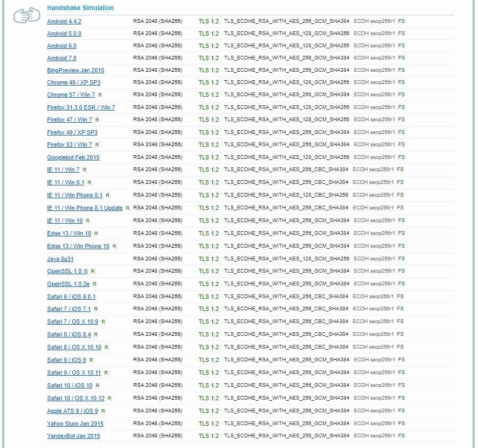Image resolution: width=479 pixels, height=448 pixels.
Task: Open the Safari 8 / OS X 10.10 link
Action: point(74,348)
